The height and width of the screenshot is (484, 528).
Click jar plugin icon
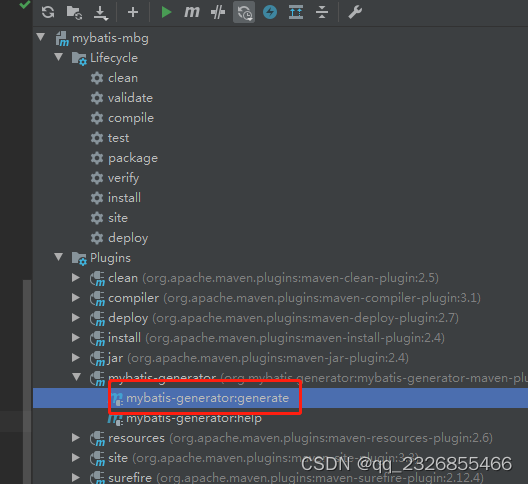(x=97, y=358)
